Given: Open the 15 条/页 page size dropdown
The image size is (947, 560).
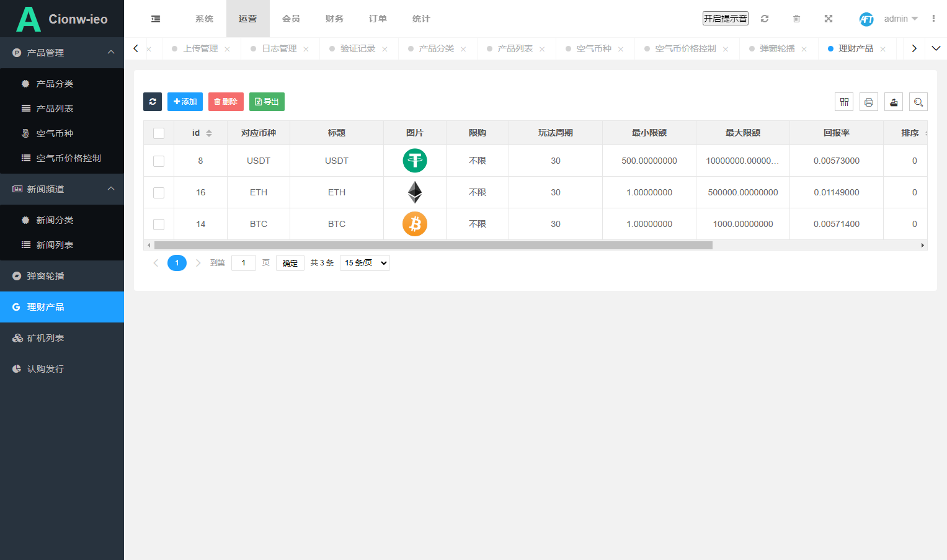Looking at the screenshot, I should (365, 263).
